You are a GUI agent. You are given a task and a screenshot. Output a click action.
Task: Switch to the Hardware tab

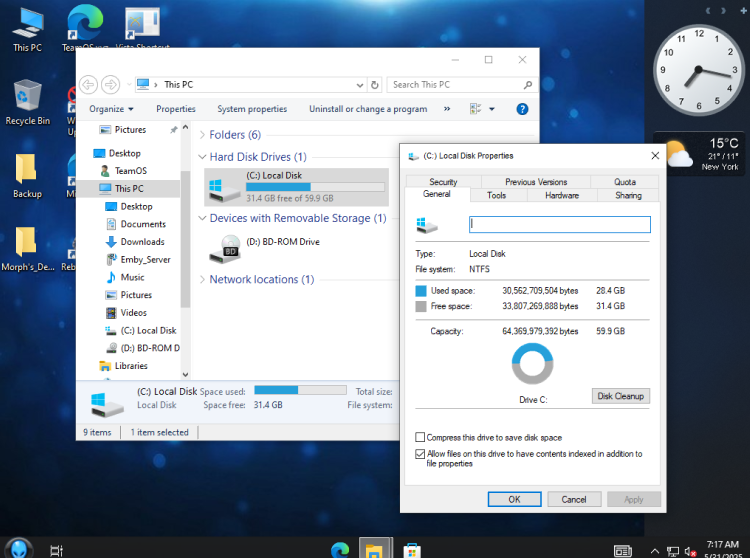(562, 195)
